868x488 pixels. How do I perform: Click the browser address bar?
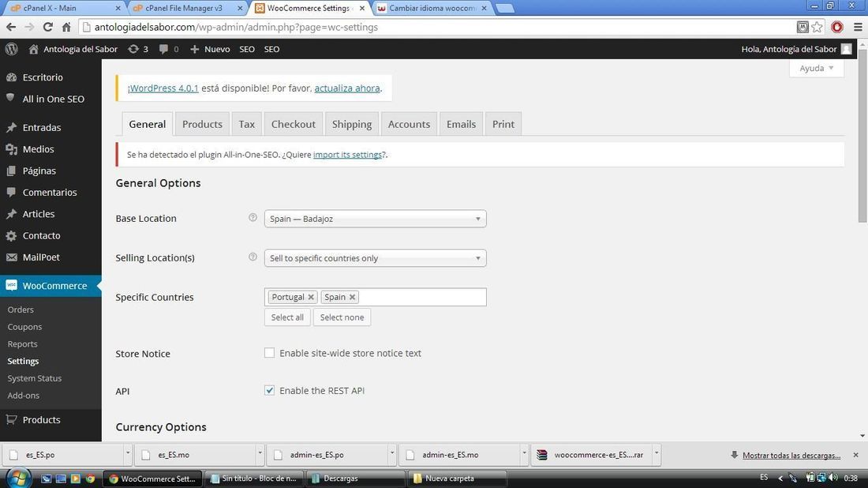(437, 27)
